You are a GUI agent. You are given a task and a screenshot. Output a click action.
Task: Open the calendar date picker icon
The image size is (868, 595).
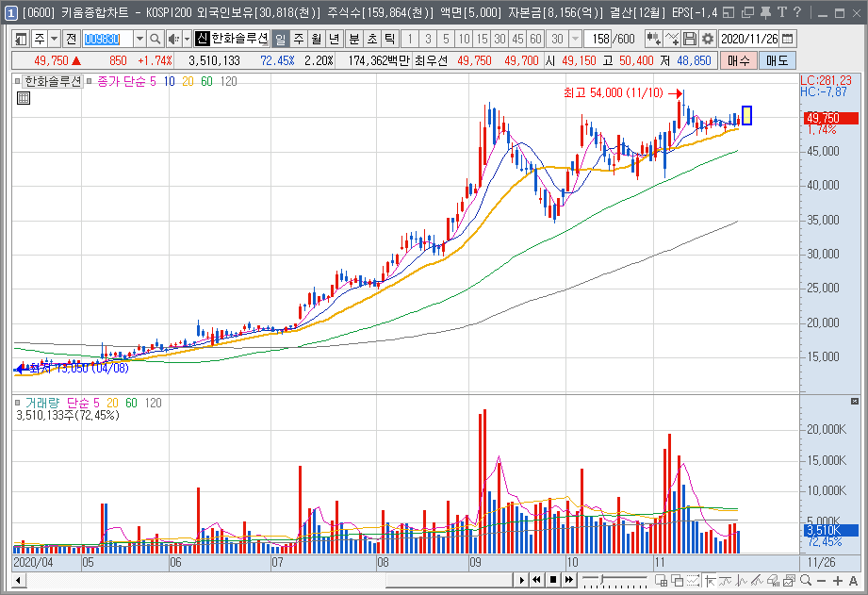(x=788, y=39)
